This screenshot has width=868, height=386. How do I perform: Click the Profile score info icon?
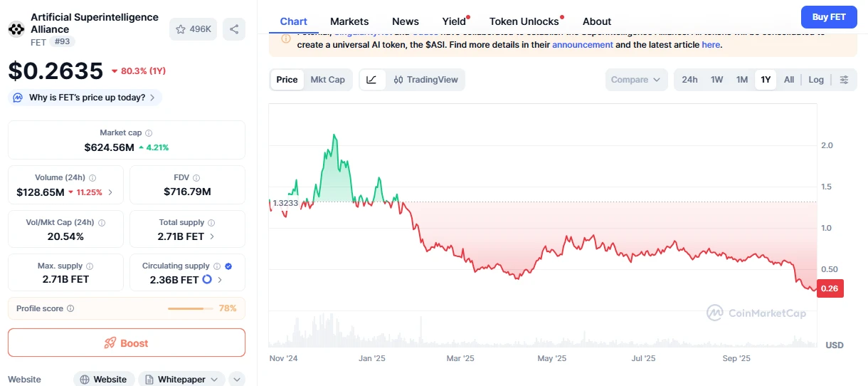[x=70, y=309]
